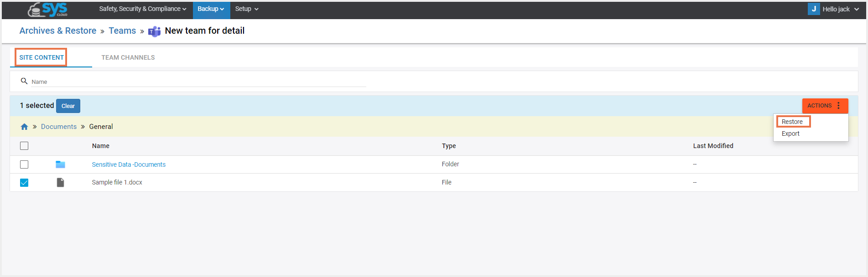Click the Type column header

(449, 146)
